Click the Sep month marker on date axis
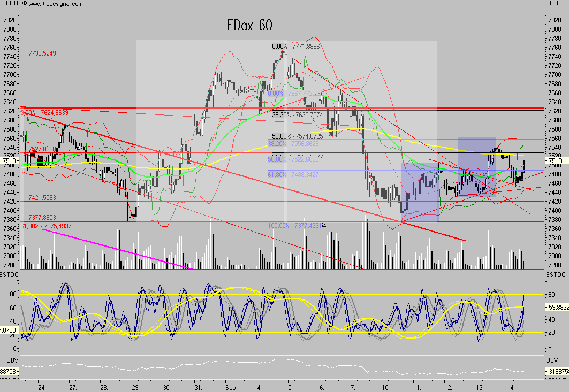 pos(230,387)
